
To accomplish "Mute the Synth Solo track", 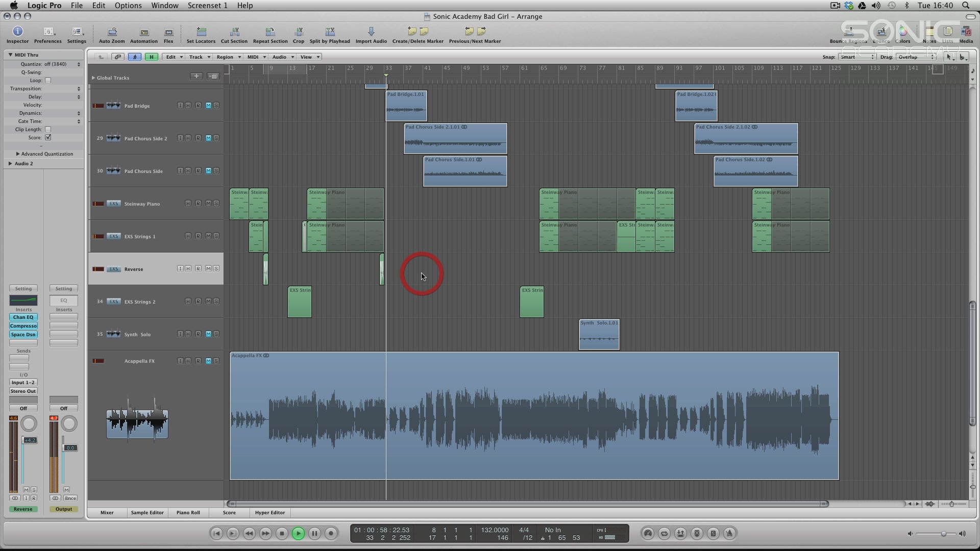I will [x=208, y=334].
